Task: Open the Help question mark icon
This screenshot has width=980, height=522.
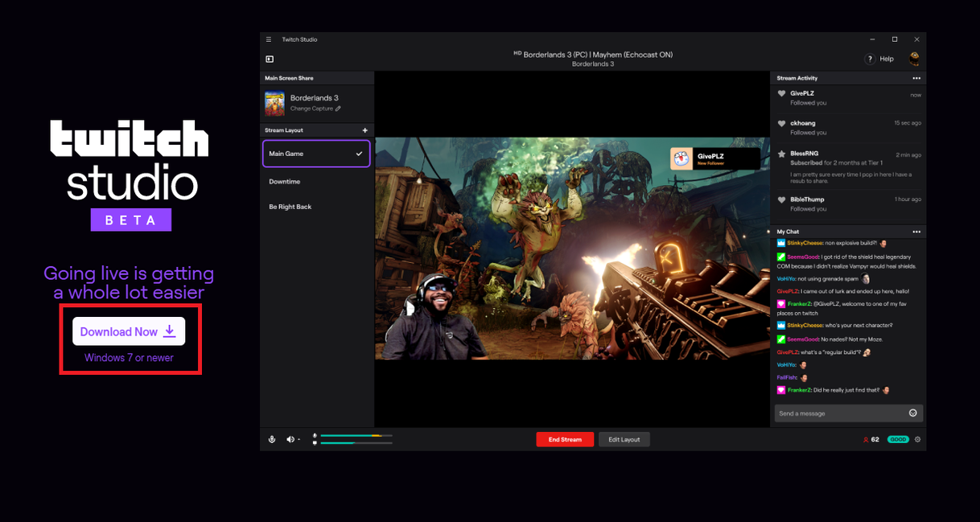Action: tap(870, 59)
